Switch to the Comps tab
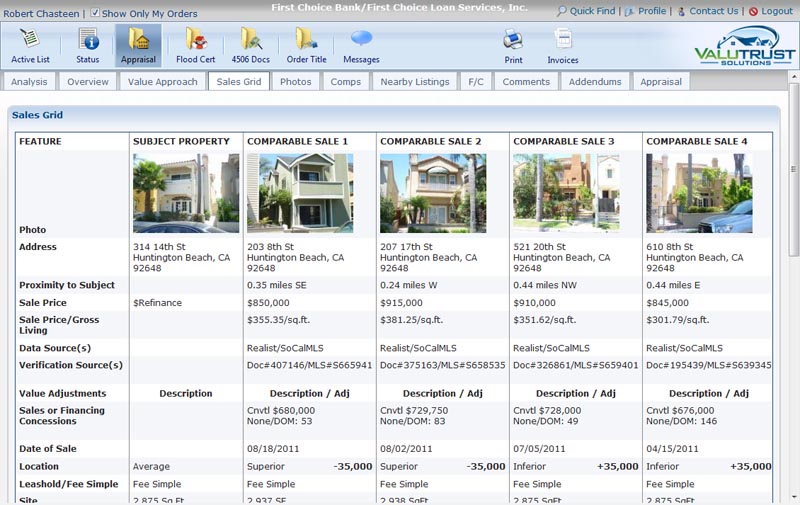800x505 pixels. pos(345,82)
